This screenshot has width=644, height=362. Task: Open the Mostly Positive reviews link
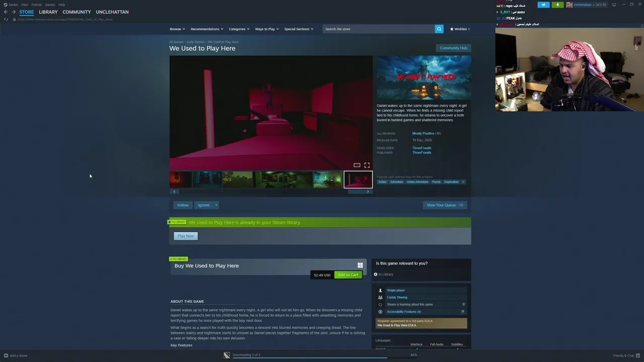click(x=423, y=133)
